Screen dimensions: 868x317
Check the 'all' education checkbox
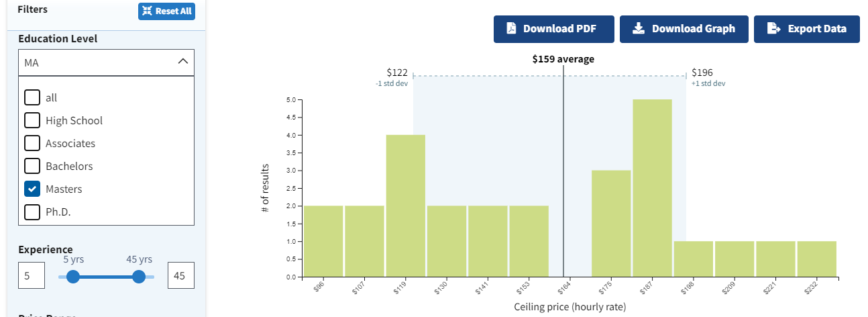coord(32,98)
